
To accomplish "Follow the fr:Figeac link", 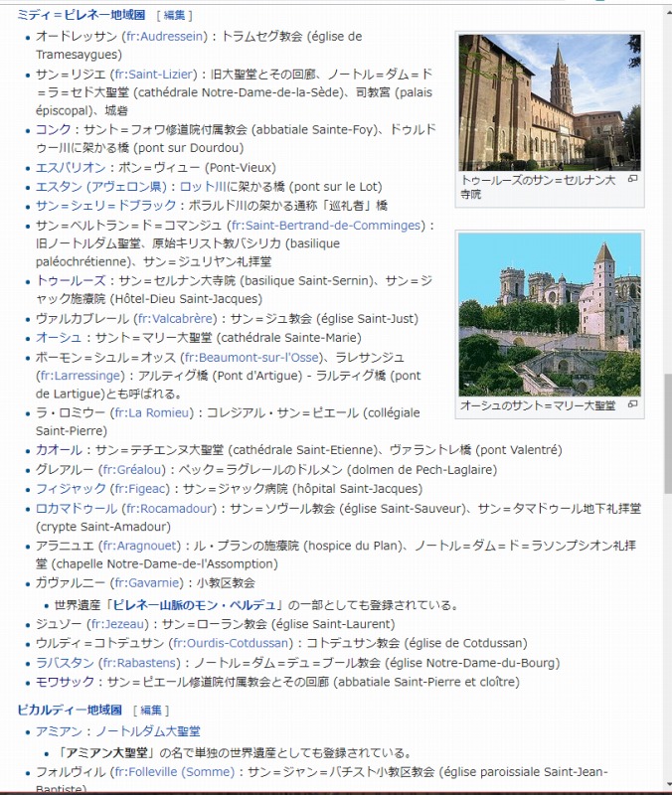I will click(x=140, y=489).
